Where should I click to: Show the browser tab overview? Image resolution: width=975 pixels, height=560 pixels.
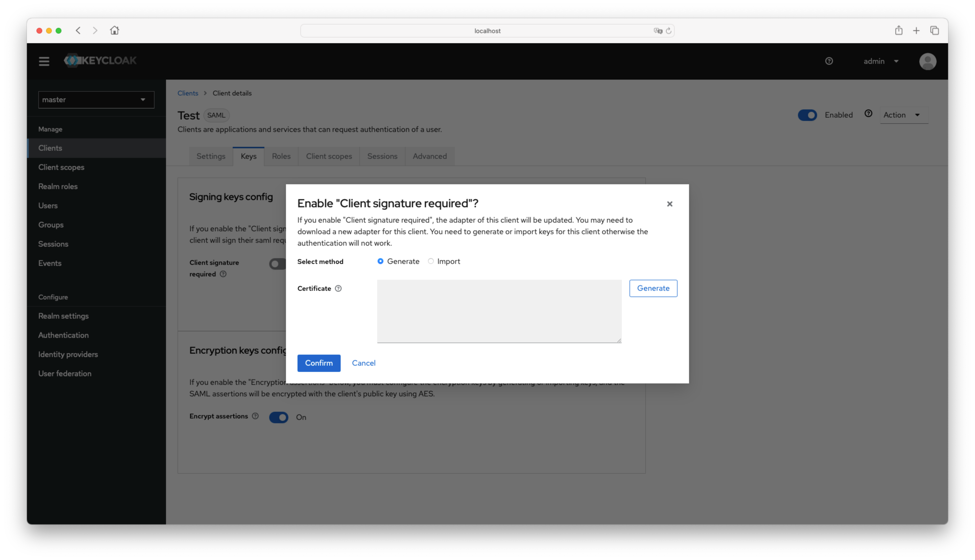935,30
